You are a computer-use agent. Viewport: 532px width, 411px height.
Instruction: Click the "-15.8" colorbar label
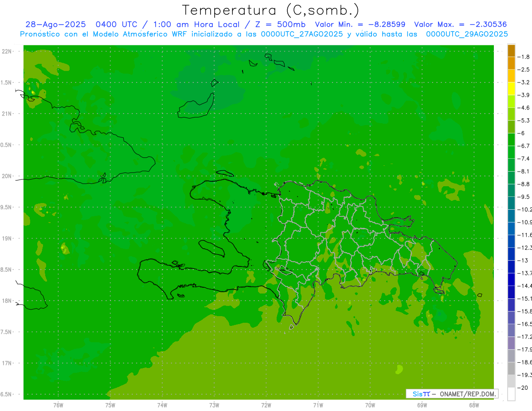[x=525, y=311]
